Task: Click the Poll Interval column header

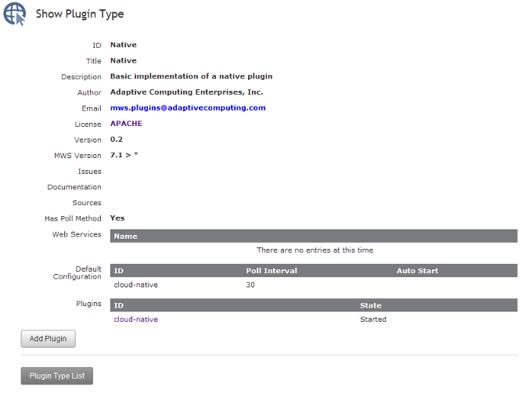Action: [271, 271]
